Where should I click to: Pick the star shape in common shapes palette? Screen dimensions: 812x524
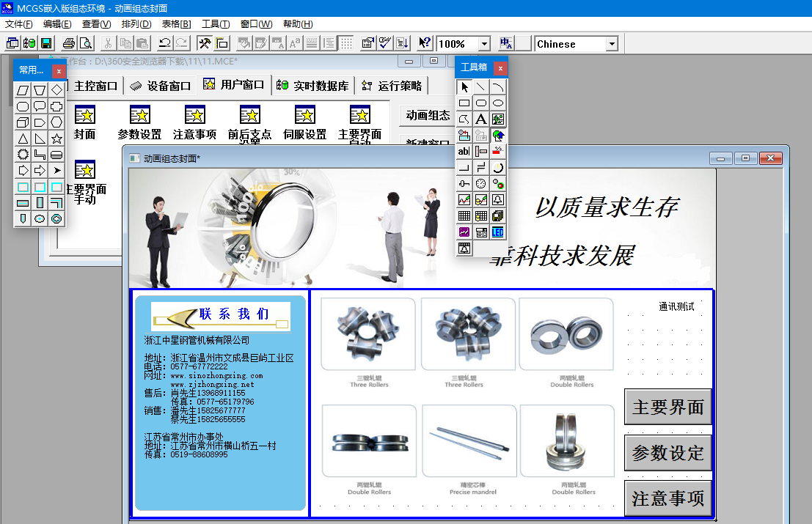pyautogui.click(x=56, y=138)
